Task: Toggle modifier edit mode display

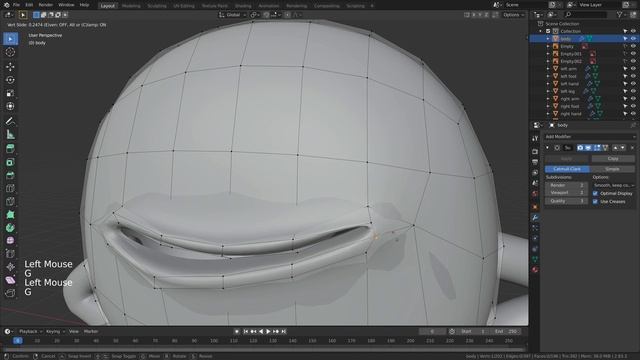Action: tap(597, 148)
